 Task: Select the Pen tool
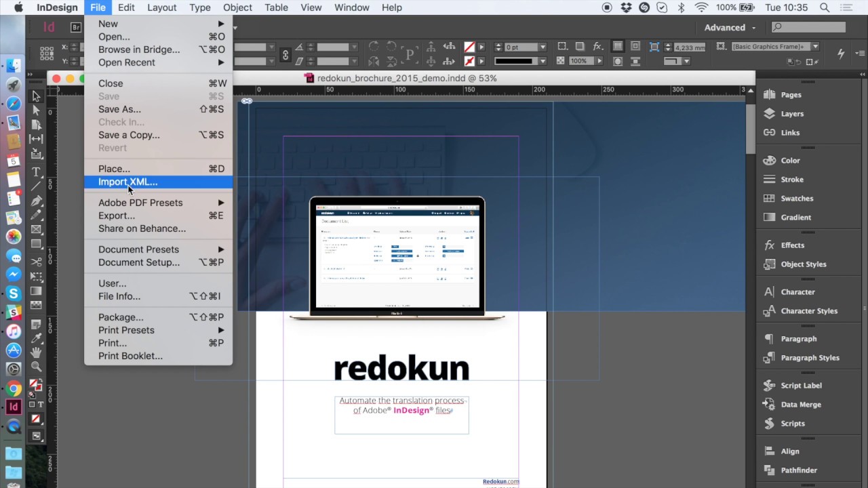point(37,201)
